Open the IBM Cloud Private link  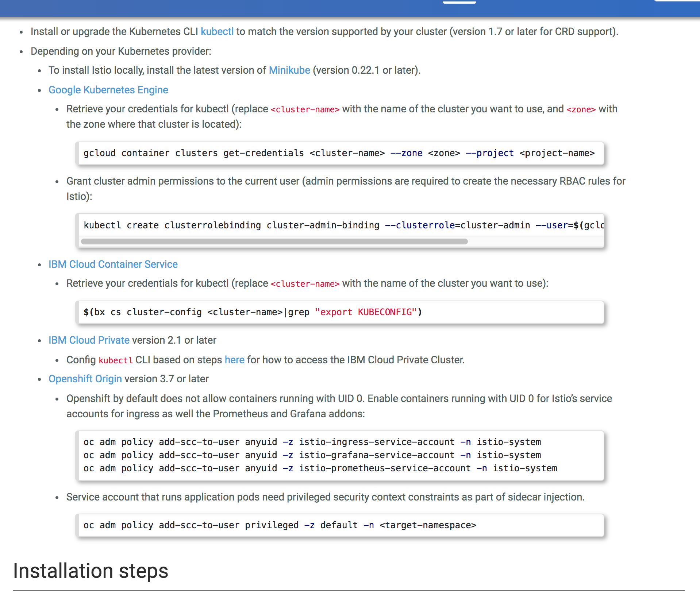(89, 340)
